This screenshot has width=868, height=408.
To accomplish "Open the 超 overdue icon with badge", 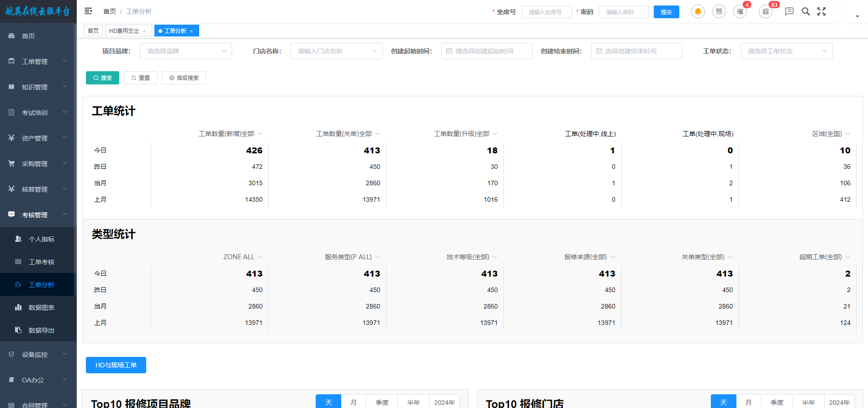I will (x=766, y=12).
